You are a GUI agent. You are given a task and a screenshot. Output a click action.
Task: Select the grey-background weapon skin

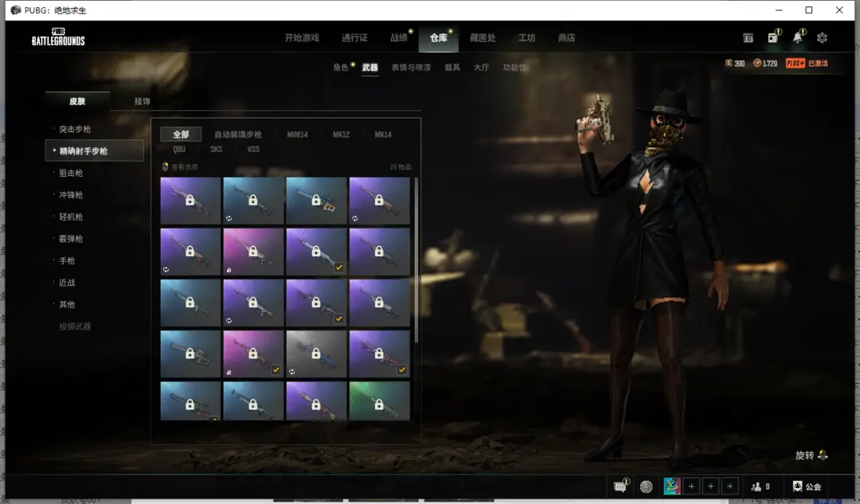click(316, 354)
